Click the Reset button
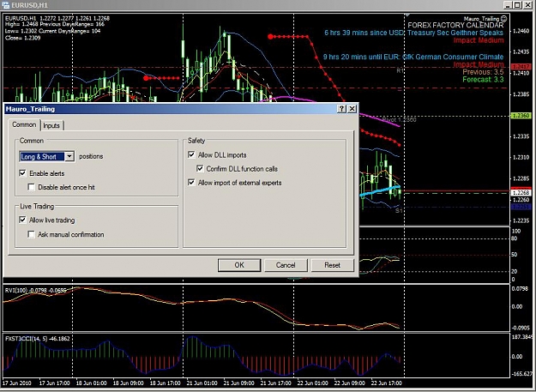This screenshot has width=536, height=392. [x=332, y=265]
